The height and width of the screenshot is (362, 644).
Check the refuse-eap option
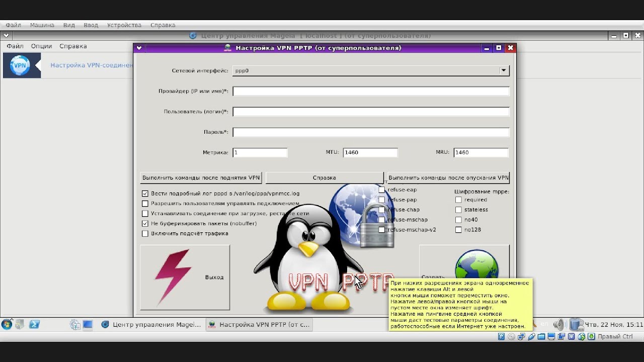point(382,190)
